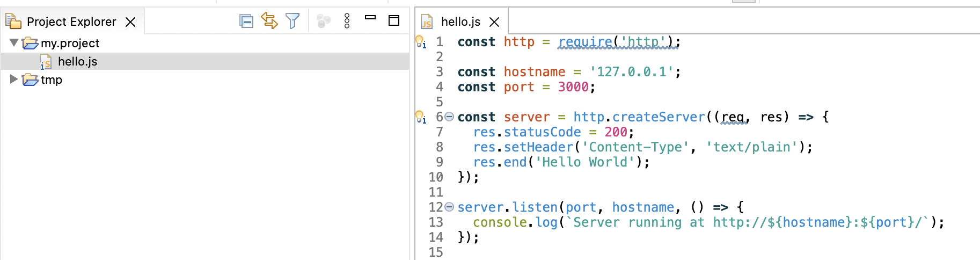
Task: Select the tmp project folder
Action: tap(52, 80)
